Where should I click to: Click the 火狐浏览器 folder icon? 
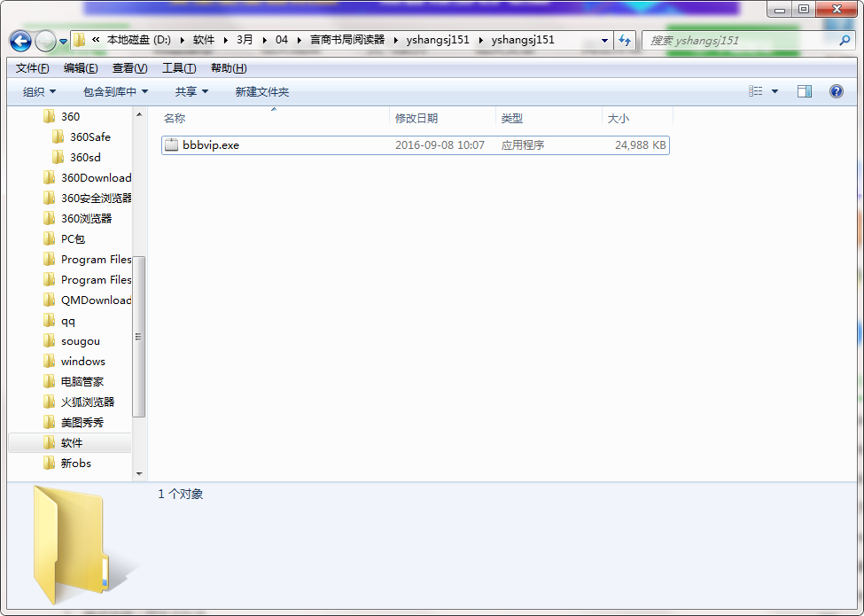(x=49, y=402)
